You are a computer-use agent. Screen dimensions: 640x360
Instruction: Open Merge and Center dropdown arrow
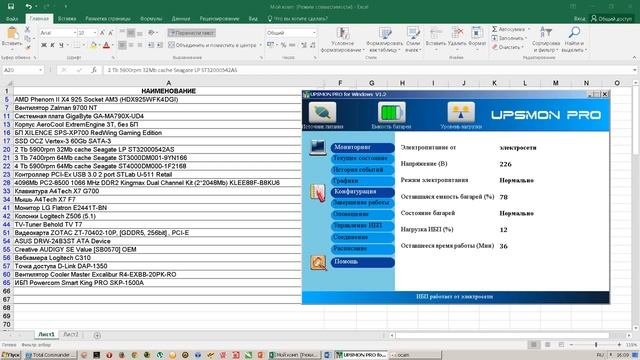[260, 45]
